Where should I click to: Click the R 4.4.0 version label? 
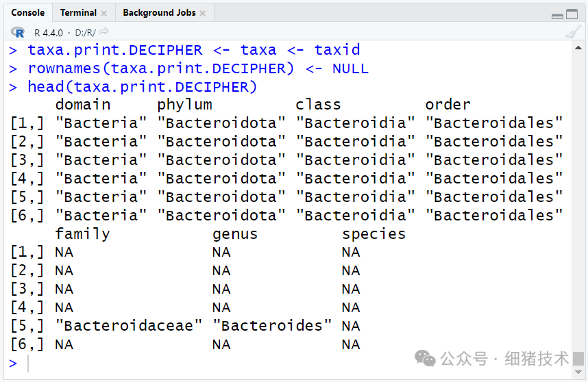(49, 33)
